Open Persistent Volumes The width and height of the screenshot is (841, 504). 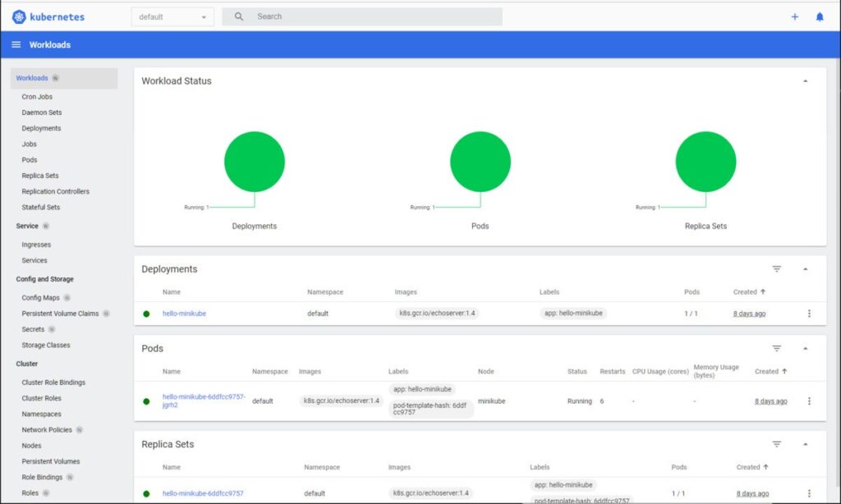tap(51, 461)
